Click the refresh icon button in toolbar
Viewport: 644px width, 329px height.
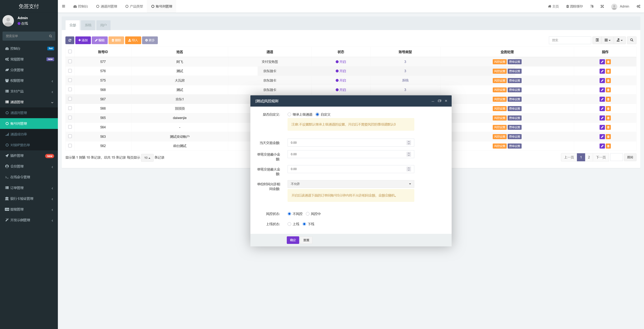[x=70, y=40]
